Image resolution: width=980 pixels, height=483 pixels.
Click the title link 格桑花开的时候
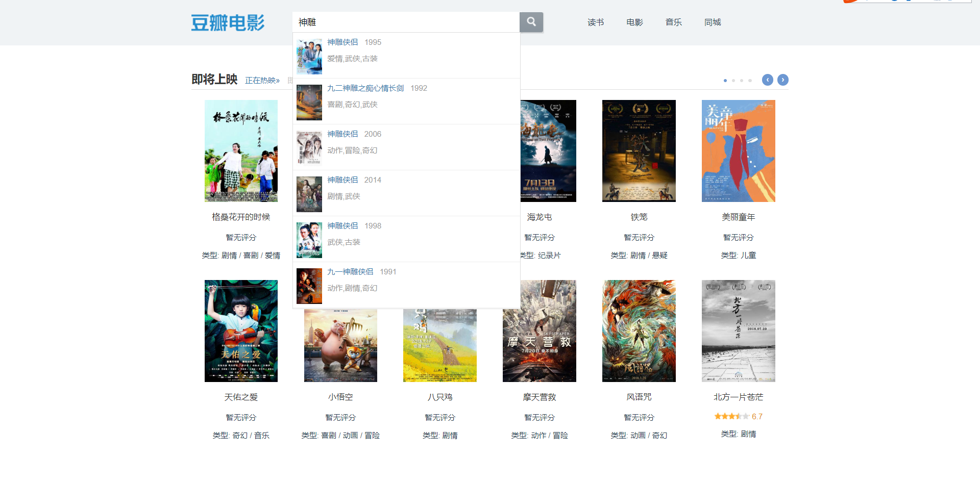tap(241, 217)
